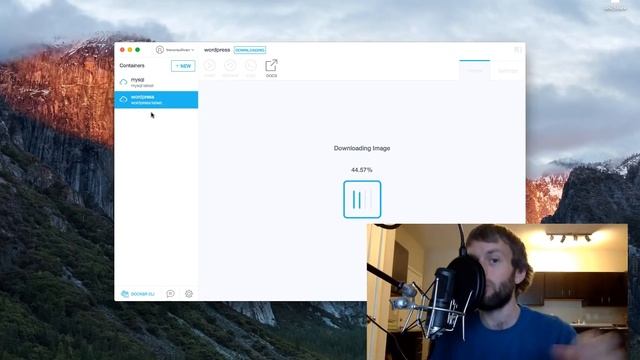
Task: Click the DOWNLOADING status badge
Action: (x=250, y=50)
